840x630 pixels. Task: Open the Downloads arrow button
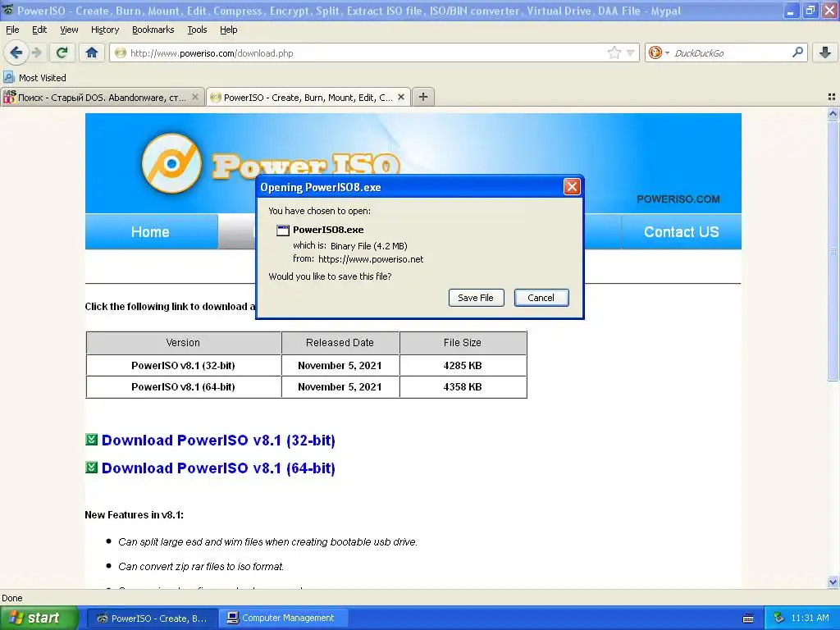pos(825,52)
